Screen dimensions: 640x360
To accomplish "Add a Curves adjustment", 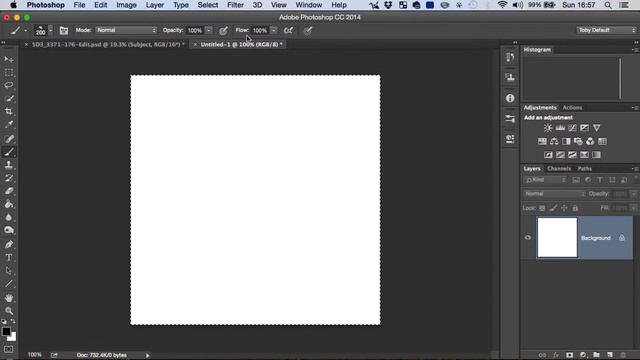I will [x=572, y=128].
